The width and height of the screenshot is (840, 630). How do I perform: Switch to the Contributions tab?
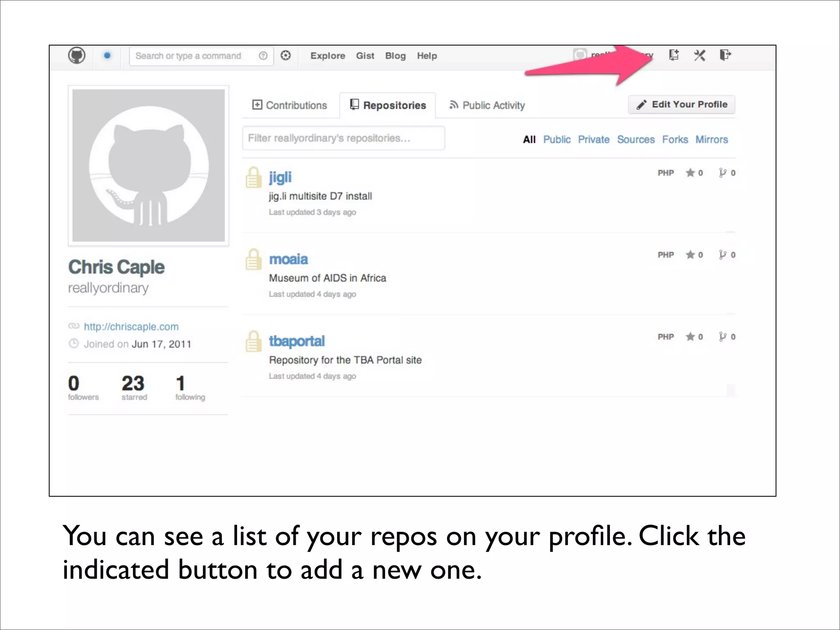(x=290, y=105)
